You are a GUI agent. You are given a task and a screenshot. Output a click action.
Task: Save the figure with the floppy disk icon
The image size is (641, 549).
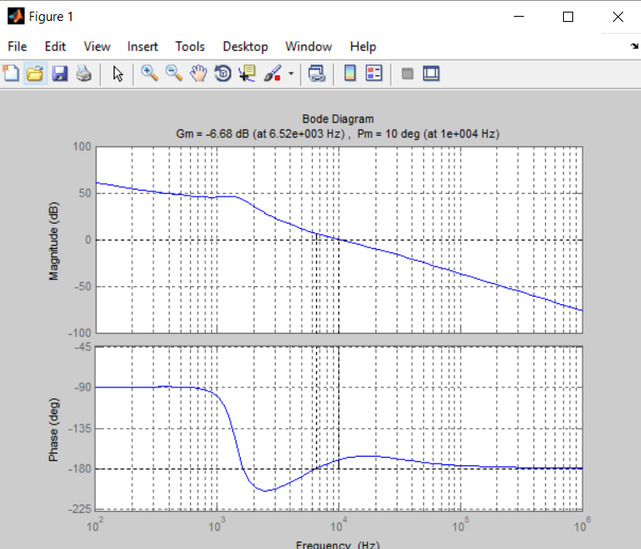[x=59, y=73]
